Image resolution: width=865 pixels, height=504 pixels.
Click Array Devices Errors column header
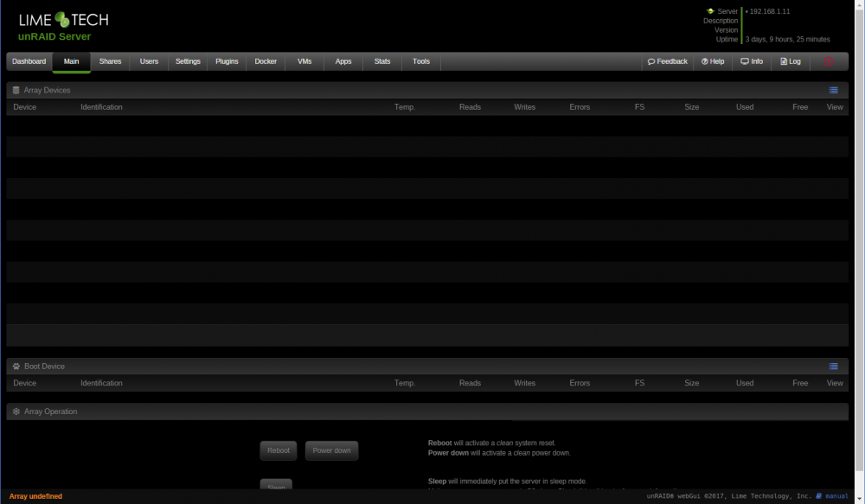(x=580, y=107)
